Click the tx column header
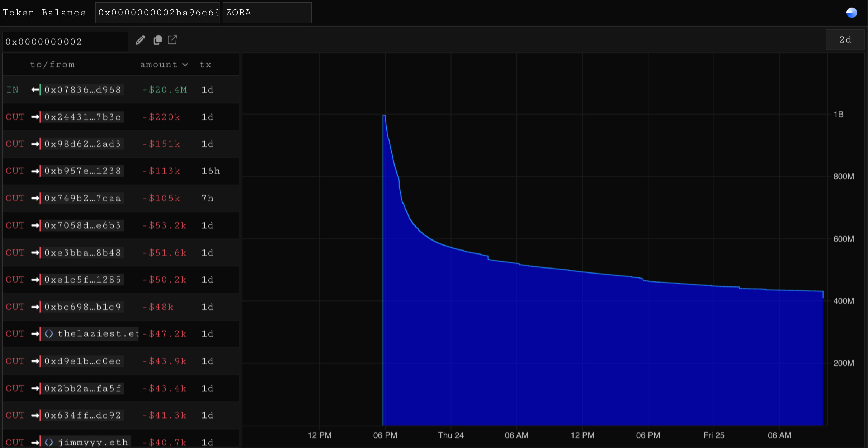 205,65
